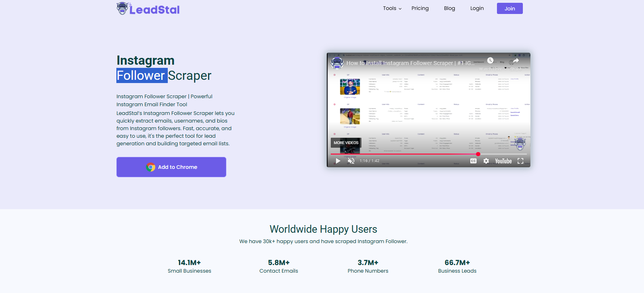Screen dimensions: 644x293
Task: Click the Share arrow icon
Action: (x=515, y=61)
